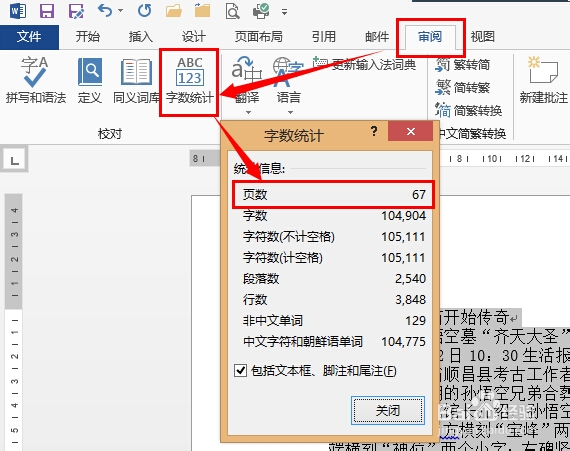Click the 定义 dictionary icon
Viewport: 570px width, 451px height.
[x=90, y=80]
